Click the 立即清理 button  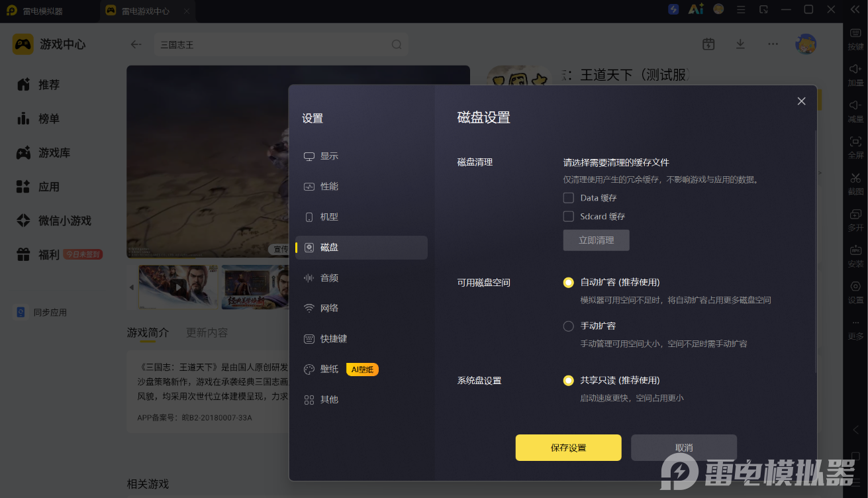pyautogui.click(x=596, y=240)
